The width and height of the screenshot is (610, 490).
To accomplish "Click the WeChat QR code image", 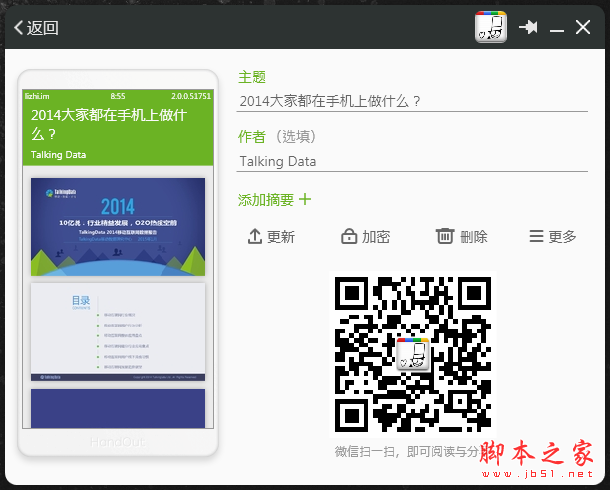I will (413, 354).
